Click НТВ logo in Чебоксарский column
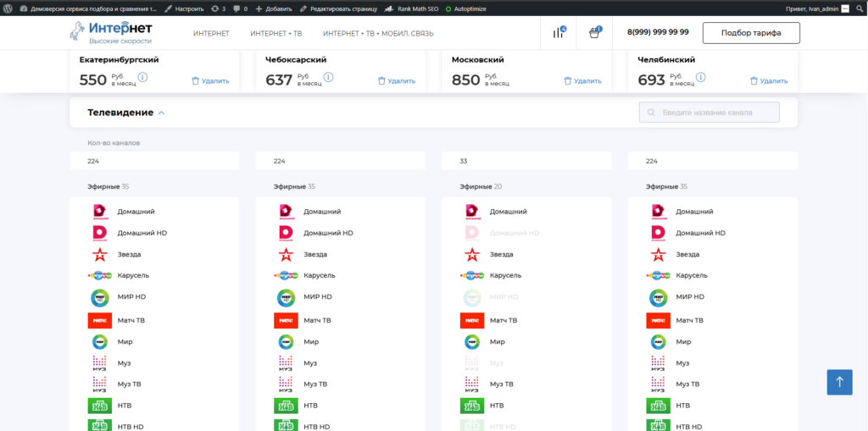Image resolution: width=868 pixels, height=431 pixels. click(x=286, y=406)
